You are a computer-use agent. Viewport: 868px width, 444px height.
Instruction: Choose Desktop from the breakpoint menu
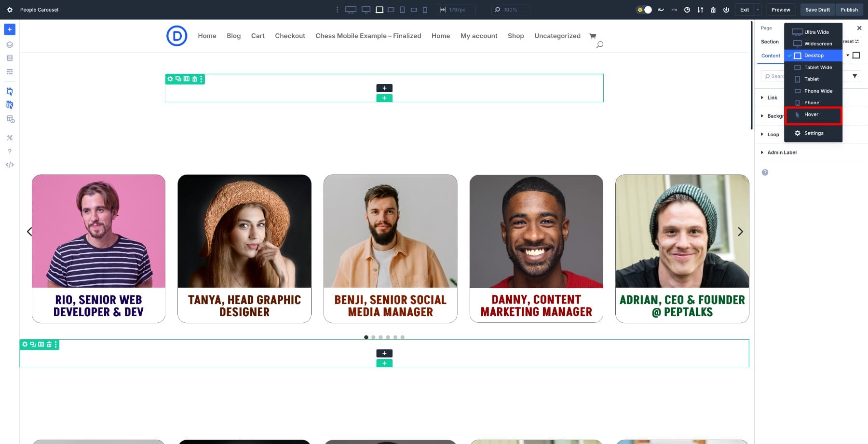click(x=814, y=55)
